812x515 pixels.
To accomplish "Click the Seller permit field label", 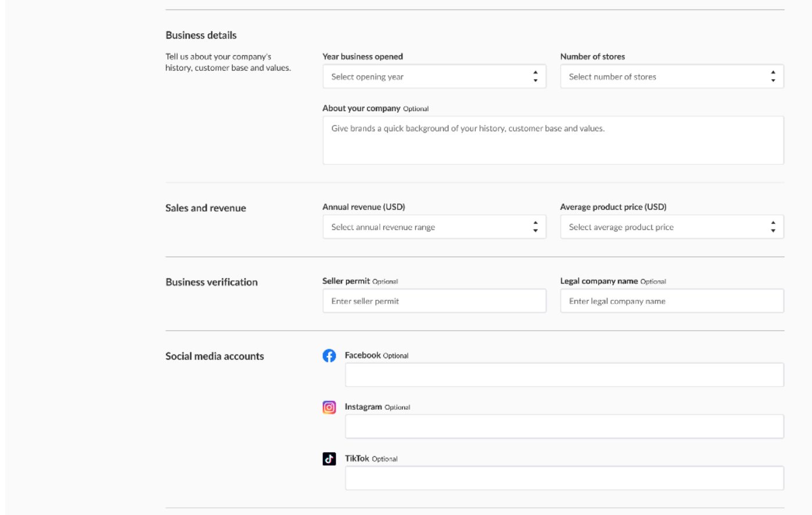I will click(346, 281).
